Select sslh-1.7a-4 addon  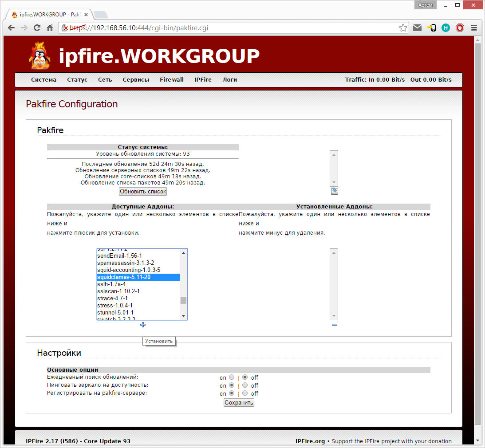pyautogui.click(x=138, y=284)
